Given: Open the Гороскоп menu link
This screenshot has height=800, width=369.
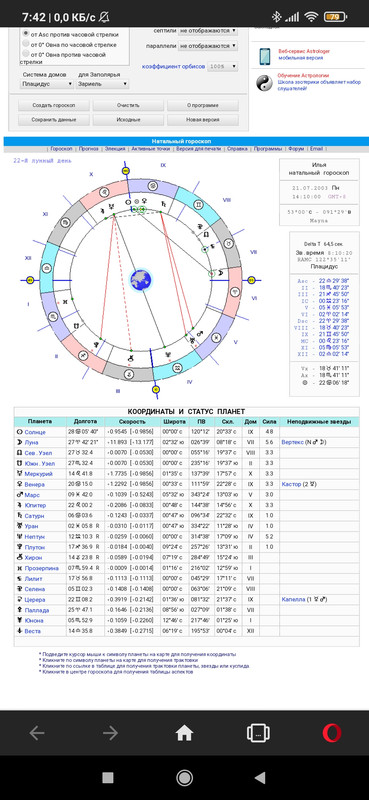Looking at the screenshot, I should [x=61, y=149].
